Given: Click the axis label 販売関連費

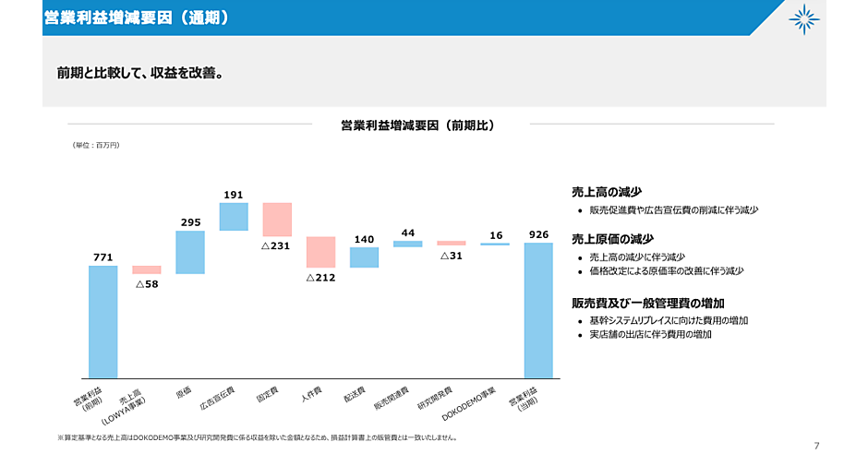Looking at the screenshot, I should (x=392, y=398).
